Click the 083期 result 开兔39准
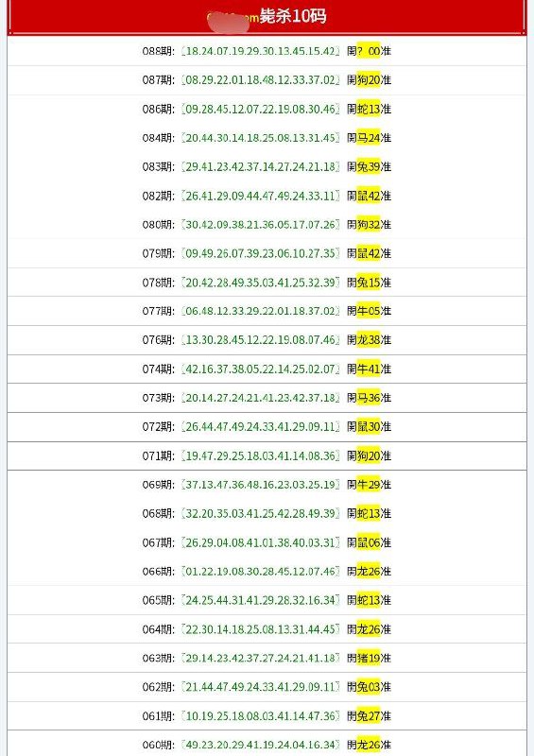The height and width of the screenshot is (756, 534). [x=369, y=167]
